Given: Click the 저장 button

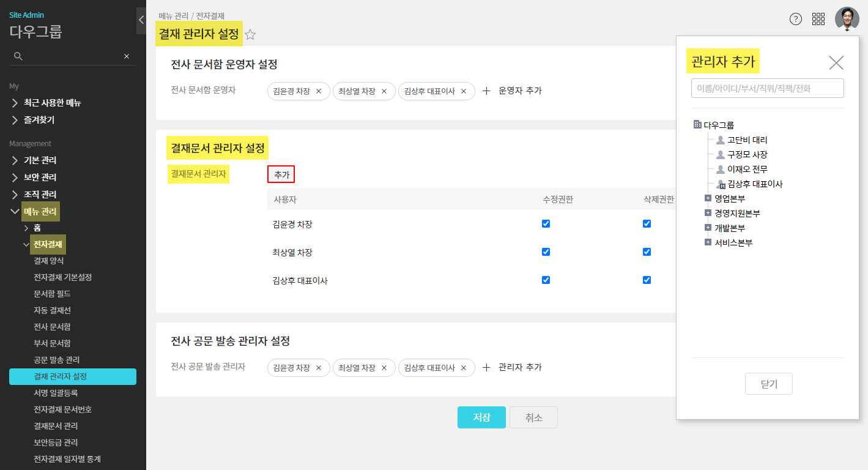Looking at the screenshot, I should pos(481,417).
